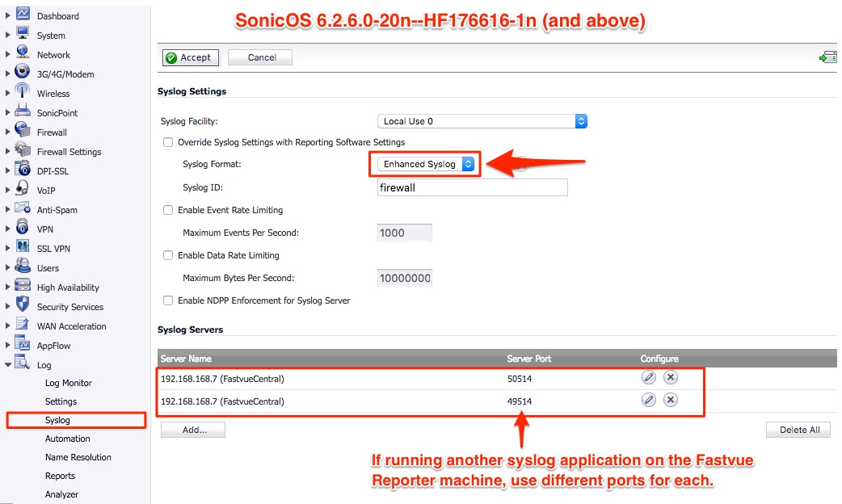The width and height of the screenshot is (842, 504).
Task: Select Syslog submenu item
Action: 57,420
